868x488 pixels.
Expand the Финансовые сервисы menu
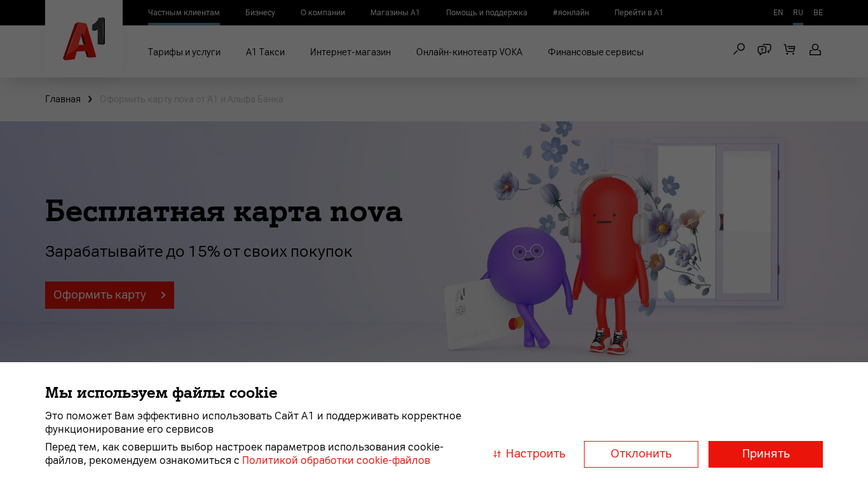point(595,52)
